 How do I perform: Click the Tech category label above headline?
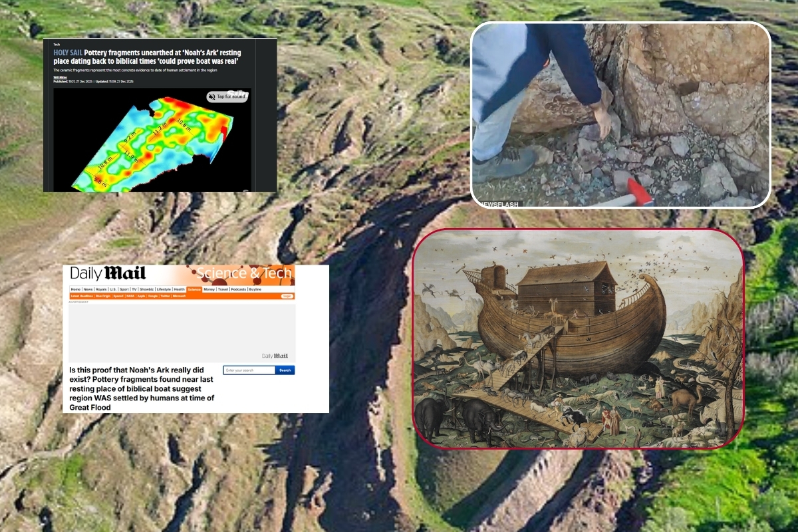pyautogui.click(x=57, y=44)
